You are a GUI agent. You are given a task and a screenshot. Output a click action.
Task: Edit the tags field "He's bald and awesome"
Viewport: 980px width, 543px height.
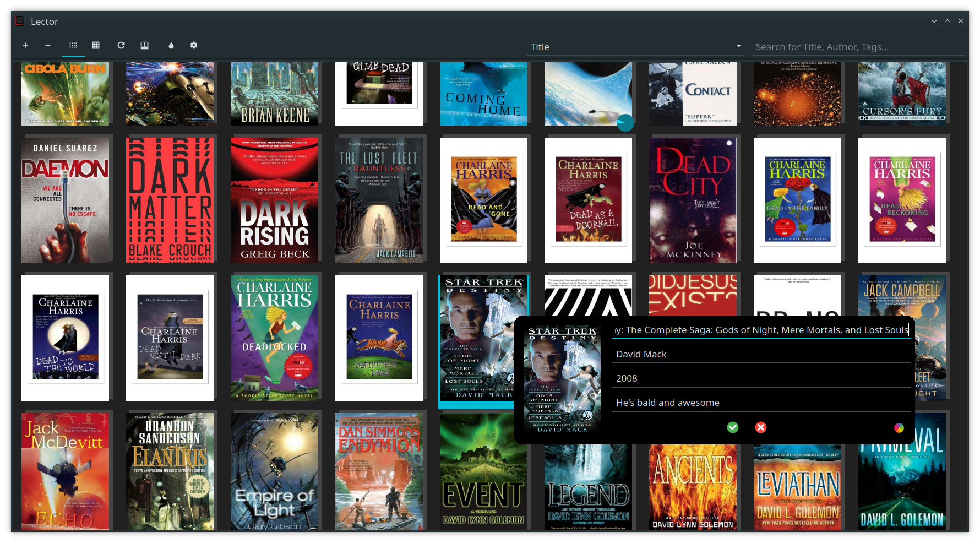pos(761,403)
